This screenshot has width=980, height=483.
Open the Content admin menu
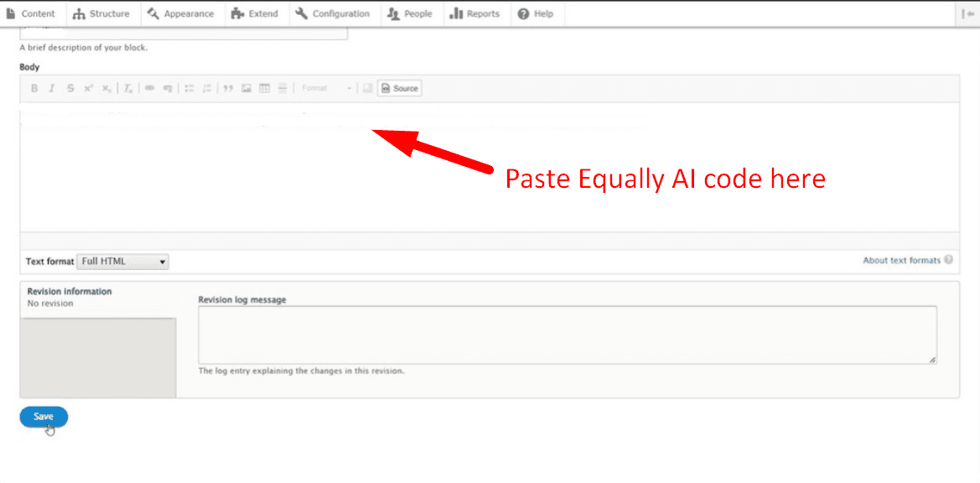pos(31,13)
